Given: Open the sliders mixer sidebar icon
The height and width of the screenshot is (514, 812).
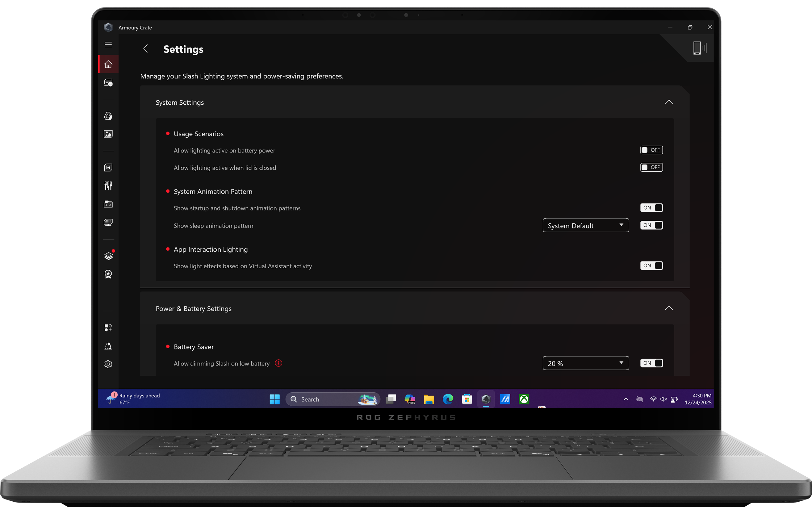Looking at the screenshot, I should click(108, 186).
